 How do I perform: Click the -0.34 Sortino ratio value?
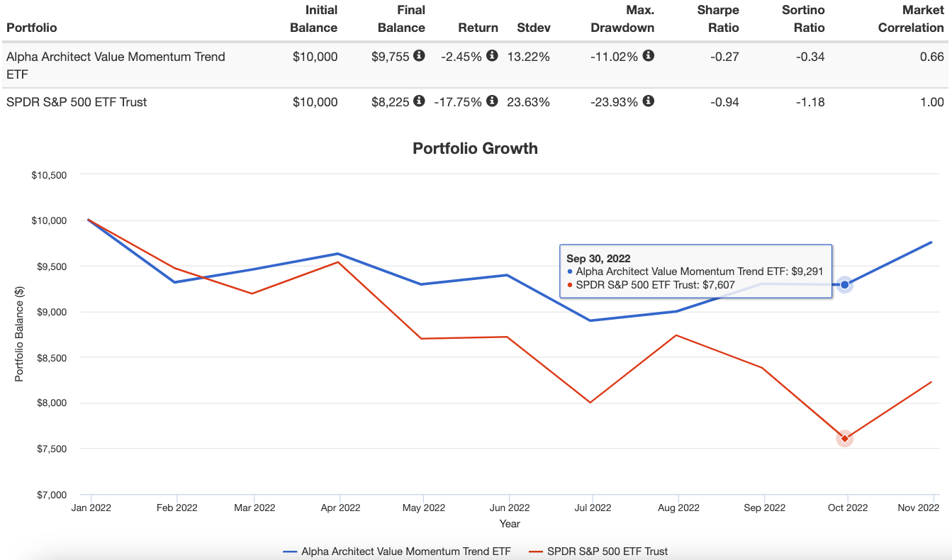click(811, 57)
